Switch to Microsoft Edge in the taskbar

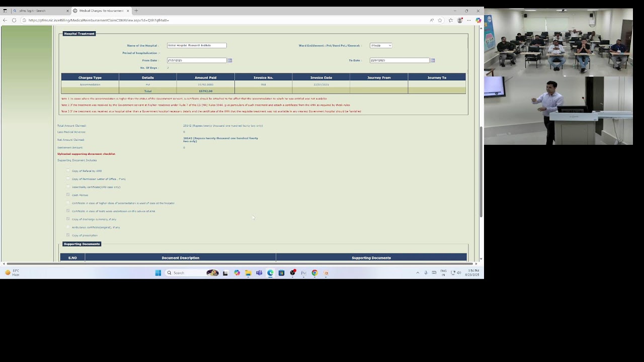270,273
